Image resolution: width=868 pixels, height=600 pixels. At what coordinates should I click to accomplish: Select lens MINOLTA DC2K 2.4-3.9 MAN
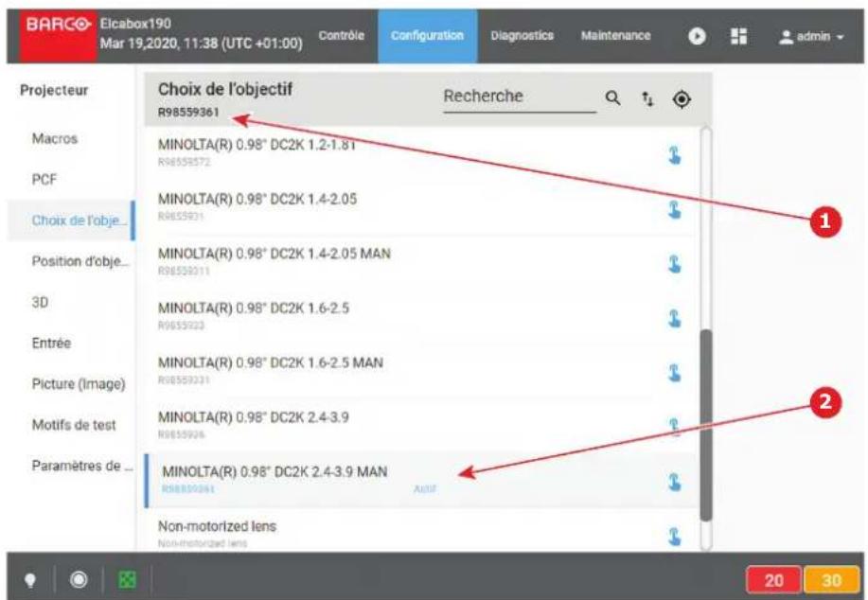click(x=420, y=481)
